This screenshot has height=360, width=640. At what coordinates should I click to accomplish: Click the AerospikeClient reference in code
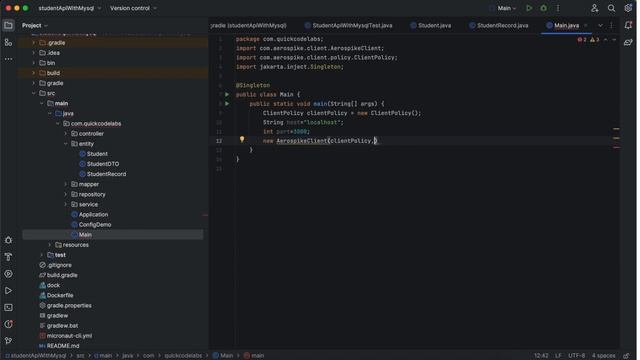(303, 141)
